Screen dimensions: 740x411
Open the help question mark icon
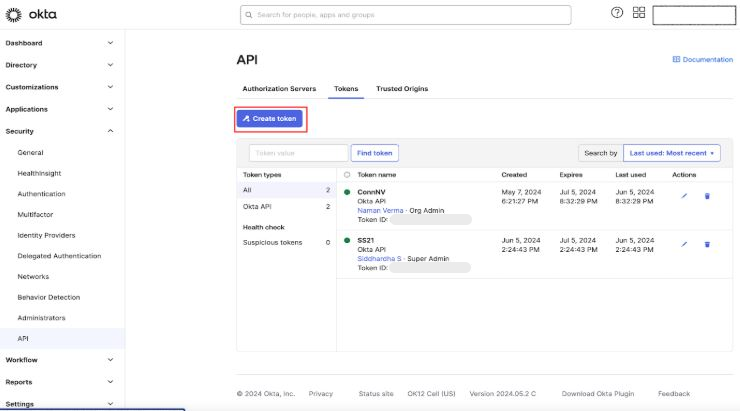(617, 13)
